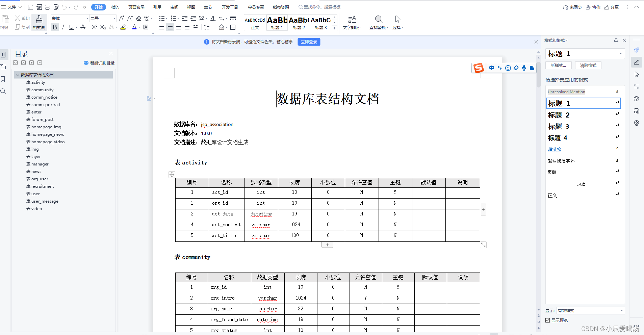Open the font name dropdown (宋体)
Viewport: 644px width, 335px height.
87,18
